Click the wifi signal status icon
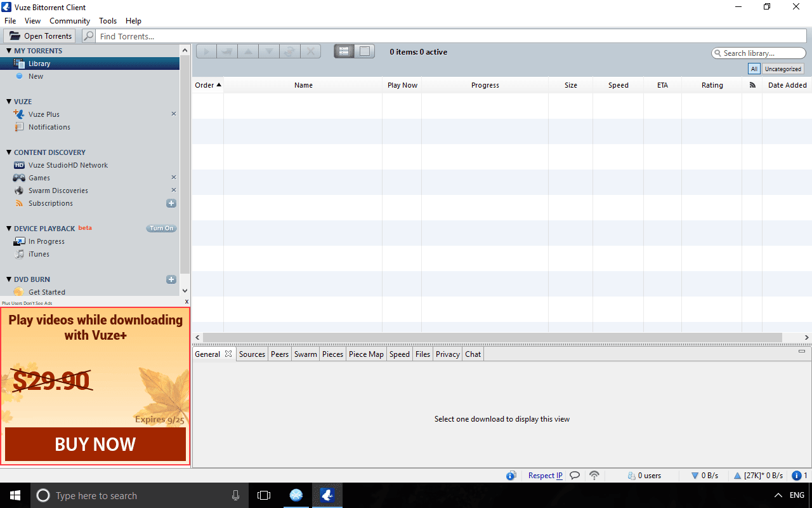Viewport: 812px width, 508px height. click(x=594, y=475)
